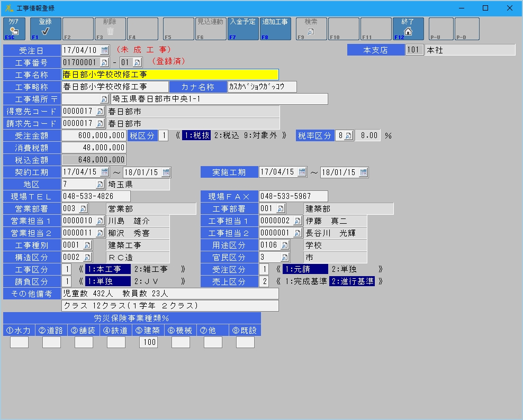This screenshot has height=420, width=523.
Task: Open lookup for 工事部署 001
Action: coord(281,209)
